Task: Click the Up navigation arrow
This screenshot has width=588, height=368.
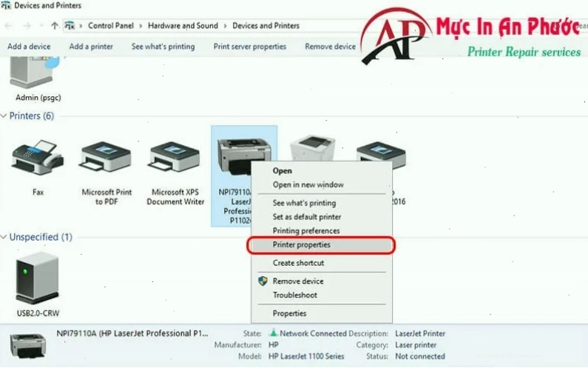Action: coord(55,25)
